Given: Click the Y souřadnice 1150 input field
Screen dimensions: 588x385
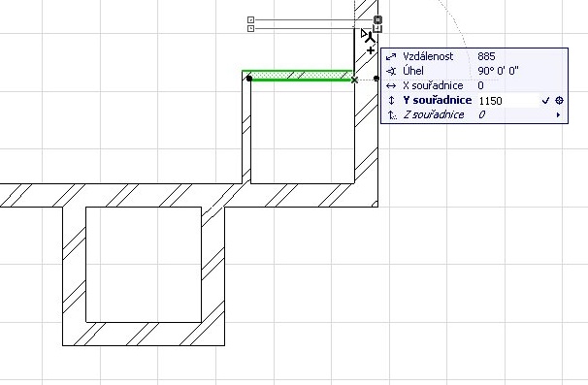Looking at the screenshot, I should coord(507,101).
